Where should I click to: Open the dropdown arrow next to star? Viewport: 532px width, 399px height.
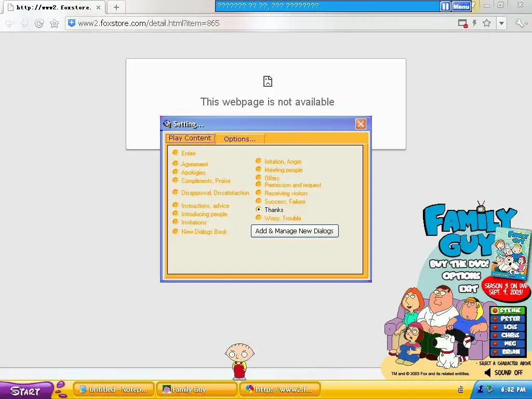click(501, 23)
